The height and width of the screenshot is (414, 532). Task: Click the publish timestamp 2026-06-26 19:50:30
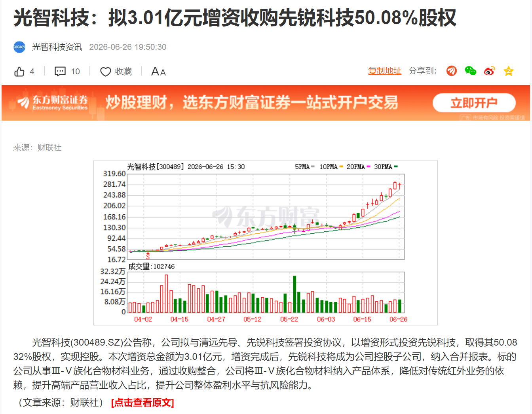128,47
